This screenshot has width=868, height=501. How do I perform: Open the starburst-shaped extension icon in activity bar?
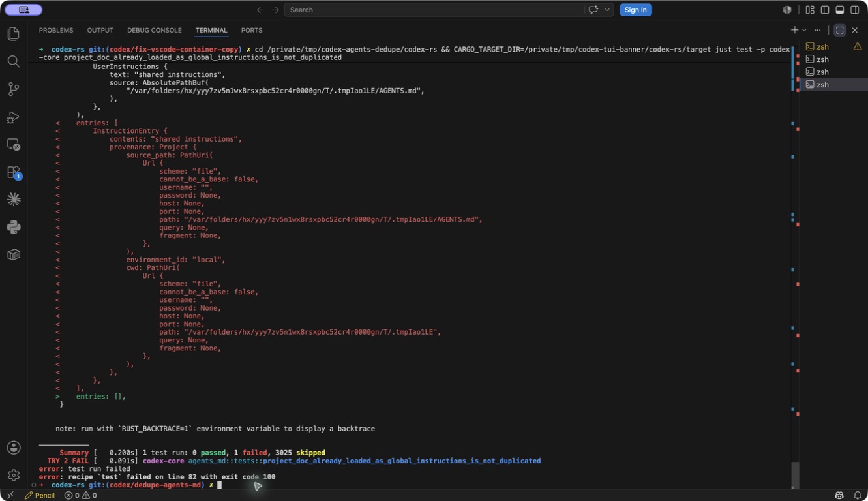[x=13, y=200]
